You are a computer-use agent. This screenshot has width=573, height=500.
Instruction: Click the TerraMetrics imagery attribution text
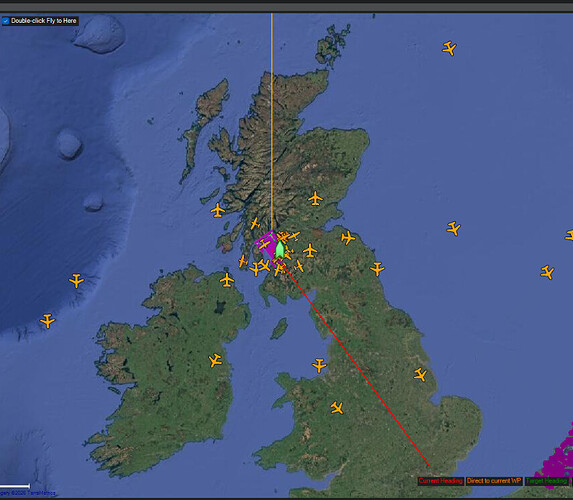[28, 493]
